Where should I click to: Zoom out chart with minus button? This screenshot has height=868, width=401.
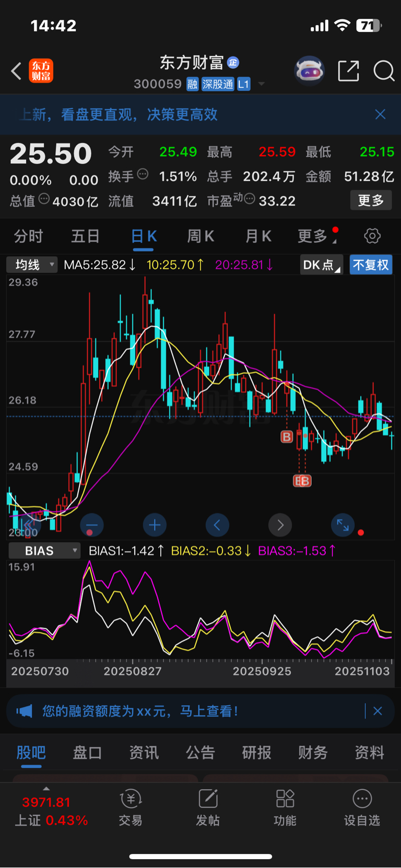[x=92, y=525]
